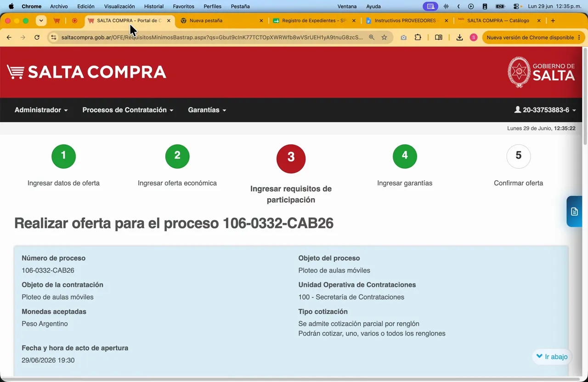The height and width of the screenshot is (382, 588).
Task: Open the Historial menu
Action: click(x=154, y=6)
